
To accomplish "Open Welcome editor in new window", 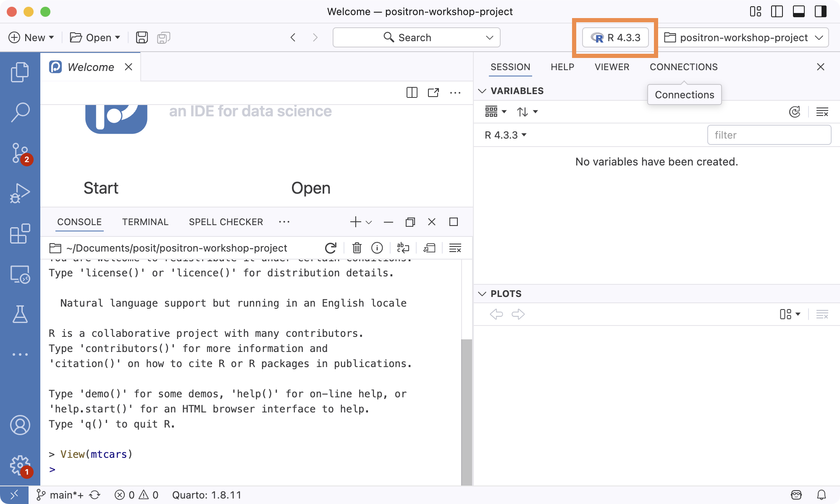I will pyautogui.click(x=433, y=92).
